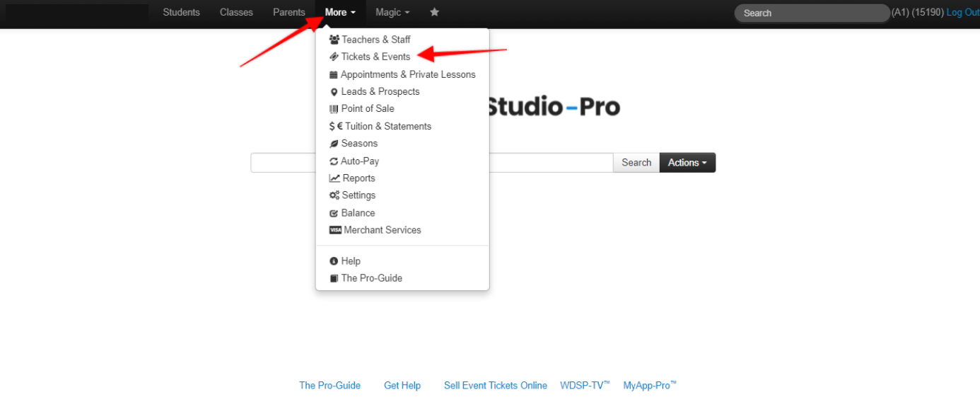Click the book icon beside The Pro-Guide menu entry
This screenshot has height=402, width=980.
point(334,278)
